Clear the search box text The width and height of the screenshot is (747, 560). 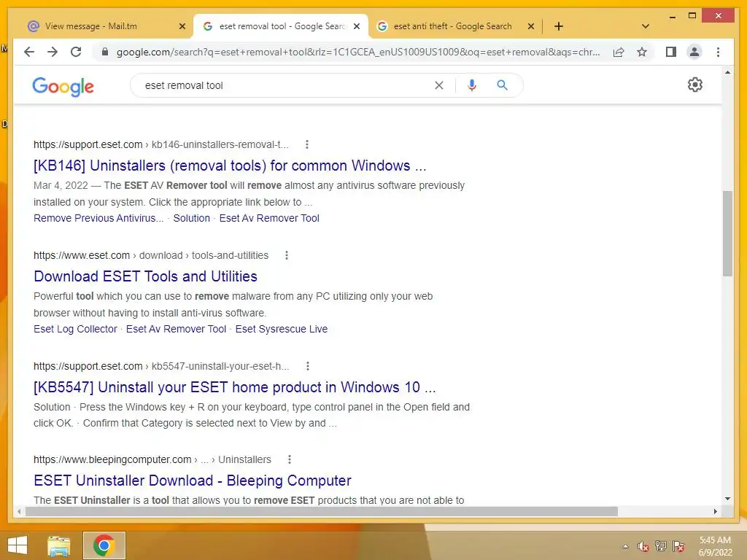(x=438, y=85)
